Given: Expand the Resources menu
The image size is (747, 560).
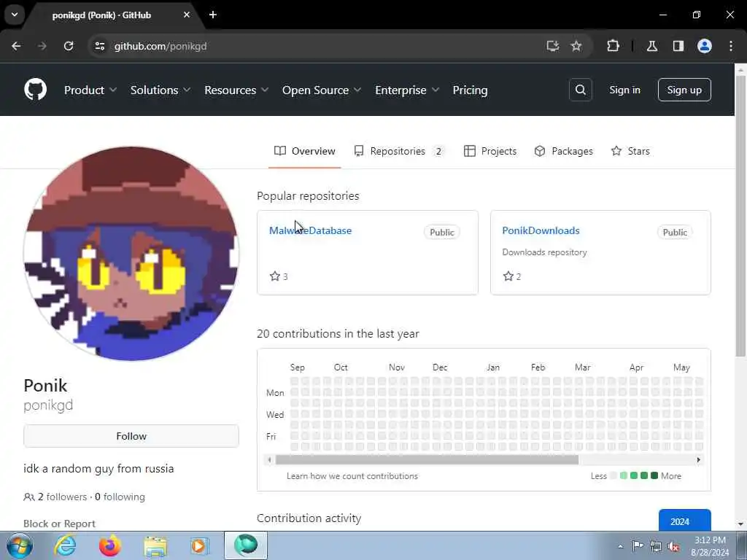Looking at the screenshot, I should tap(236, 90).
